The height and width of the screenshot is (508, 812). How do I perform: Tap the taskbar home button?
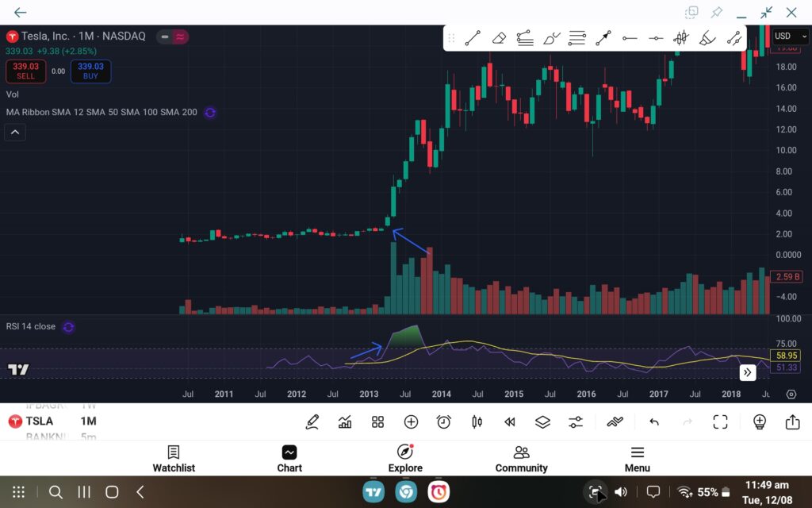click(x=112, y=492)
